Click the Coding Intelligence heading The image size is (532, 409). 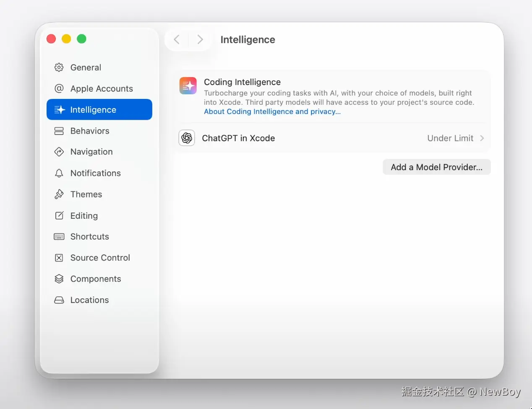pyautogui.click(x=242, y=82)
